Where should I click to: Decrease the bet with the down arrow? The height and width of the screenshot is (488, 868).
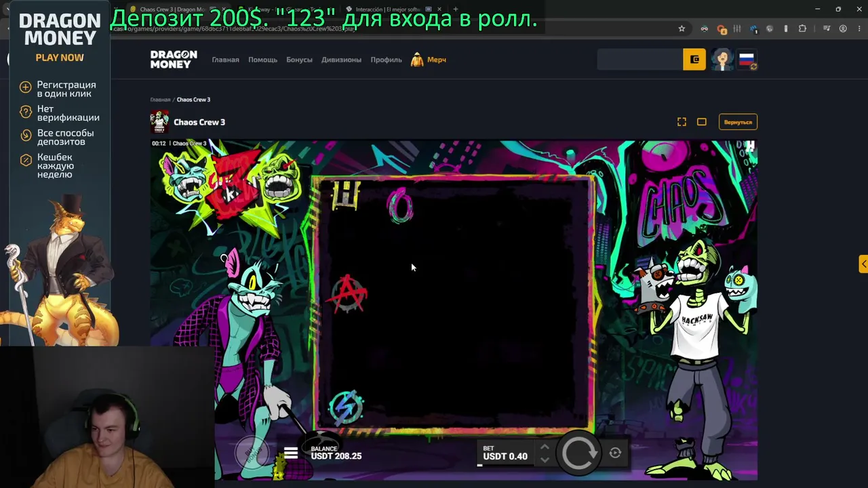point(544,460)
